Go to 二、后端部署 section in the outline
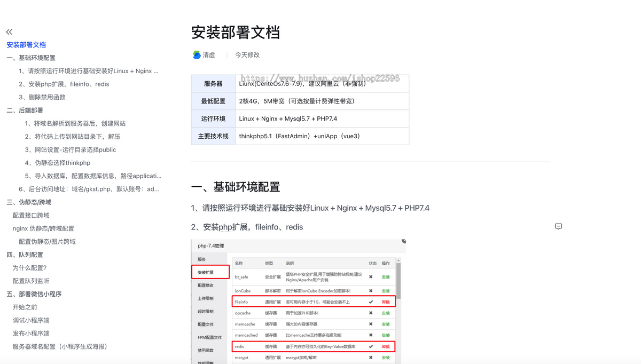The width and height of the screenshot is (641, 364). (x=25, y=110)
